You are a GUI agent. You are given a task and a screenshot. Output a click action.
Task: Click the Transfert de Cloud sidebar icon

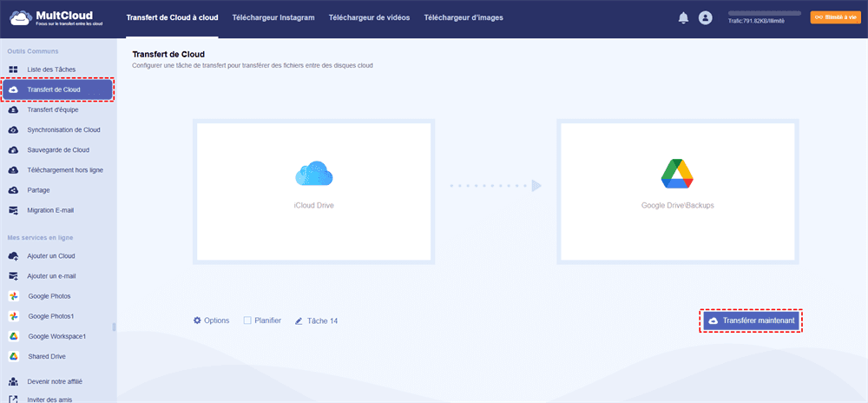click(13, 89)
